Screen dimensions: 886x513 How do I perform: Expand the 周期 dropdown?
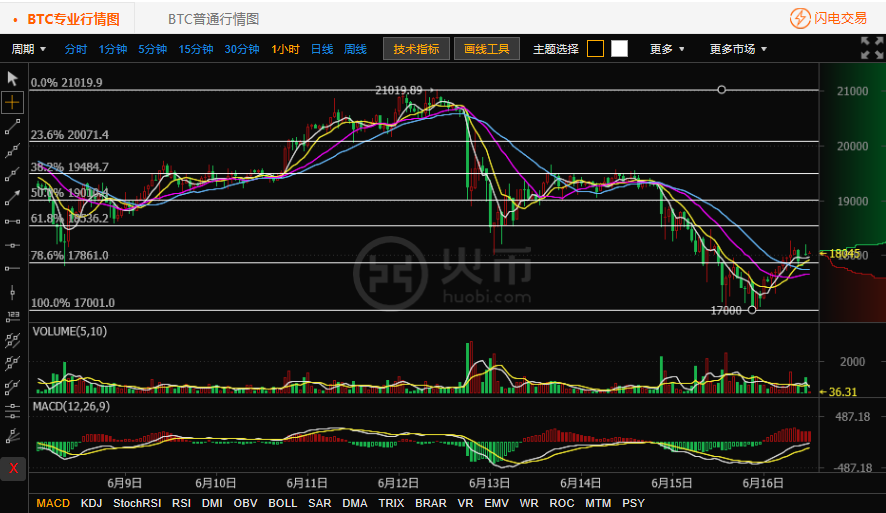click(28, 49)
